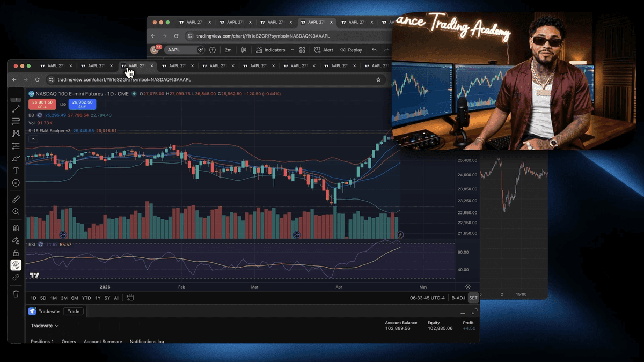Open chart style candles icon in back window

click(244, 50)
